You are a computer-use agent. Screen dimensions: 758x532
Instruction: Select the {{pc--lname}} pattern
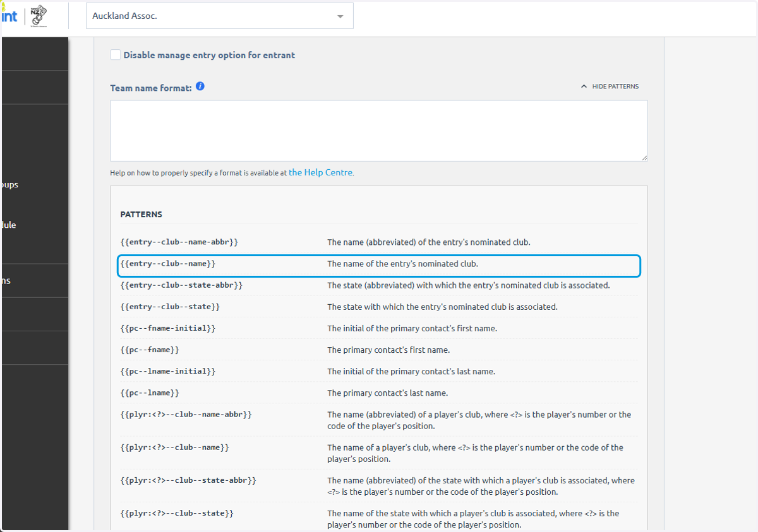150,393
